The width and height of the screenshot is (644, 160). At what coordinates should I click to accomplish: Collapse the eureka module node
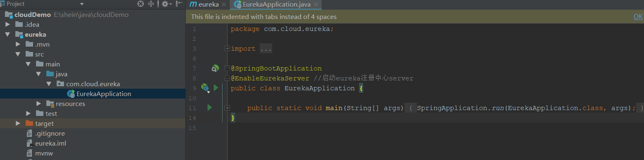pos(7,35)
